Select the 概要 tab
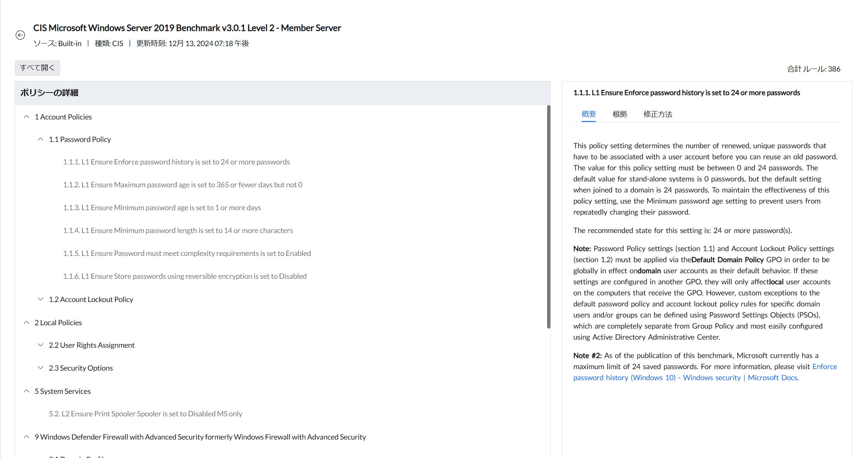 [x=588, y=114]
